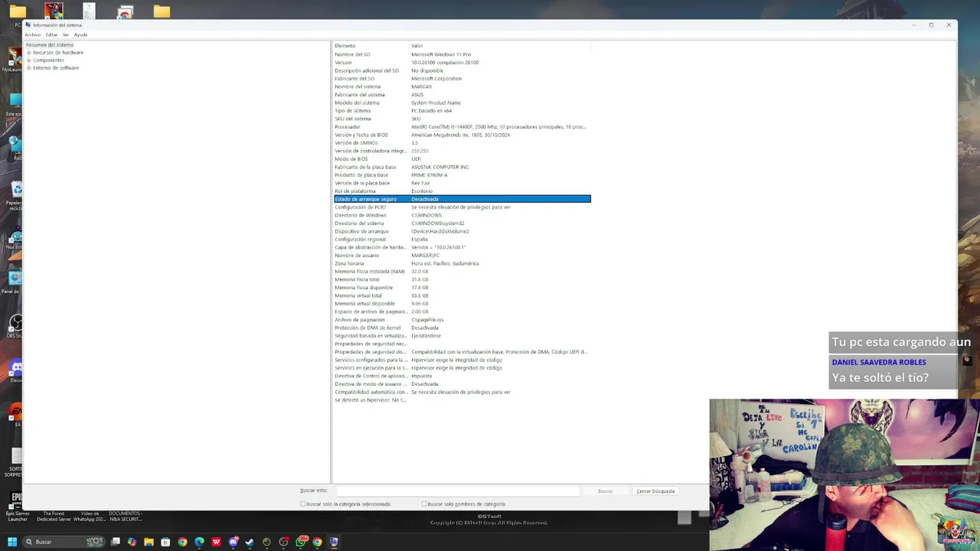Select Componentes label in tree

coord(49,60)
